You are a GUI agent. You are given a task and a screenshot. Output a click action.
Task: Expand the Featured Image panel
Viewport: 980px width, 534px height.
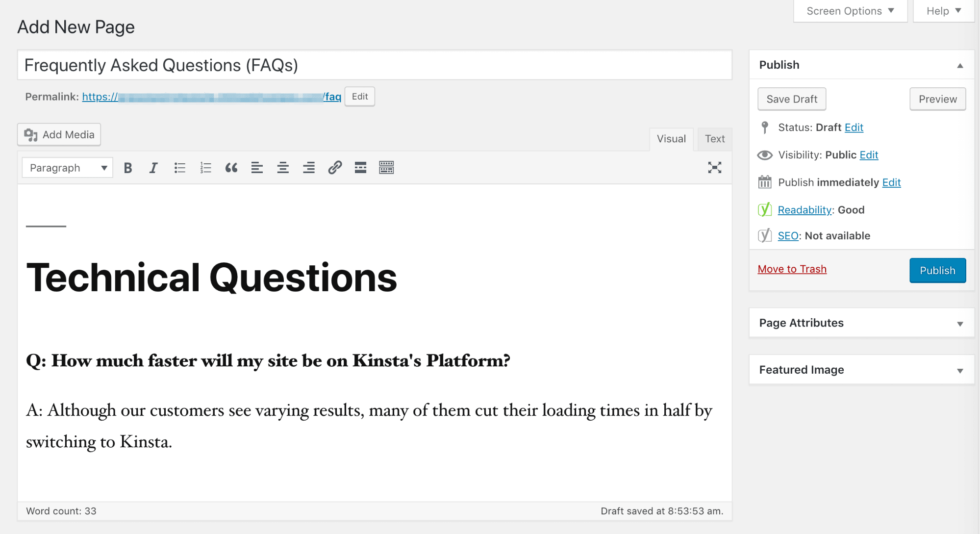tap(960, 370)
